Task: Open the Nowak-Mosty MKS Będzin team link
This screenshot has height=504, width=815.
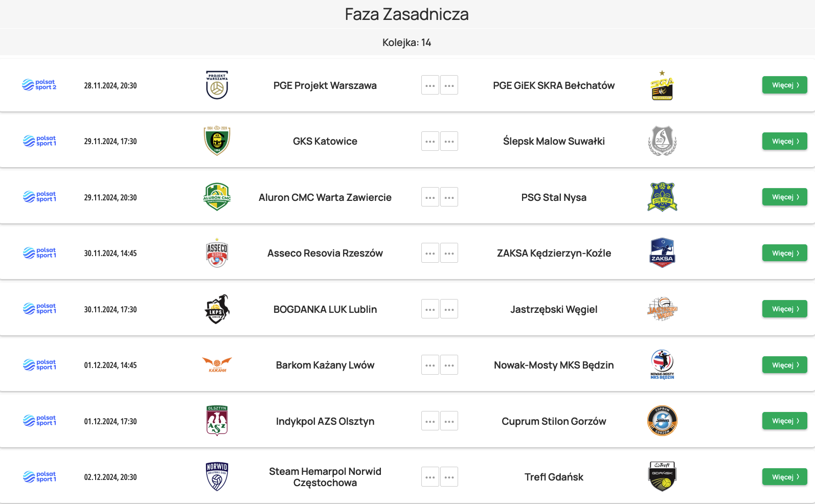Action: point(554,365)
